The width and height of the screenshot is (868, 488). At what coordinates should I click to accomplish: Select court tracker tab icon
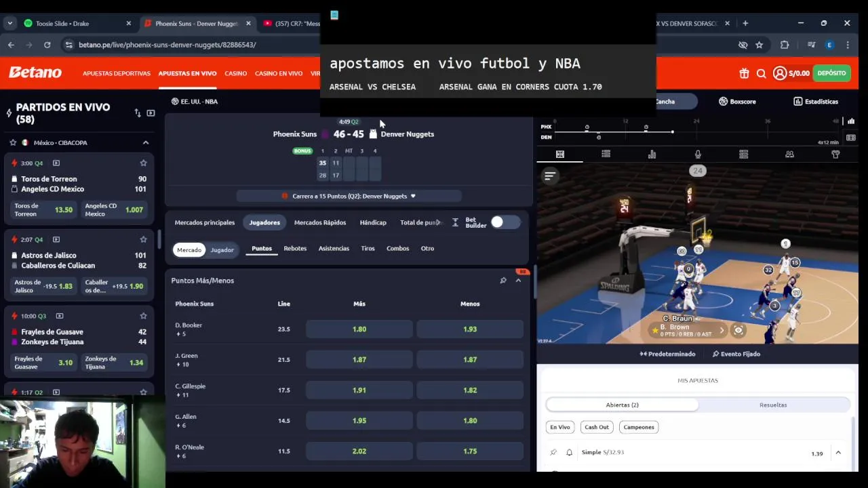560,155
